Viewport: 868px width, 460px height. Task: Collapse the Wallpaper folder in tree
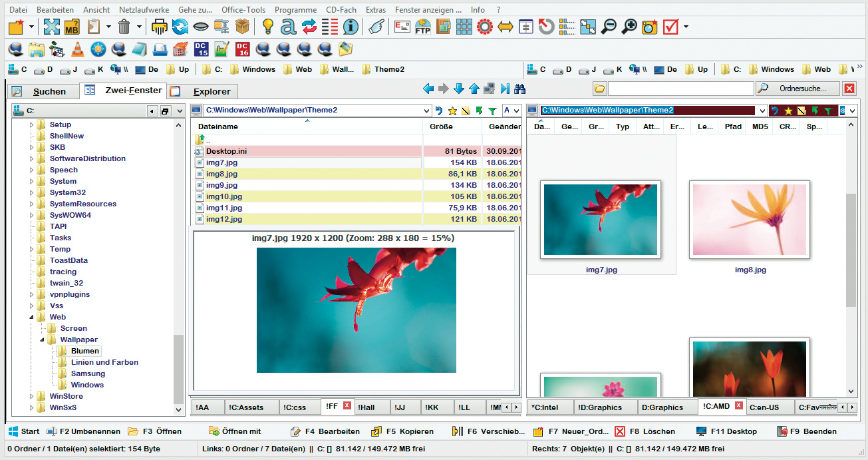point(42,340)
